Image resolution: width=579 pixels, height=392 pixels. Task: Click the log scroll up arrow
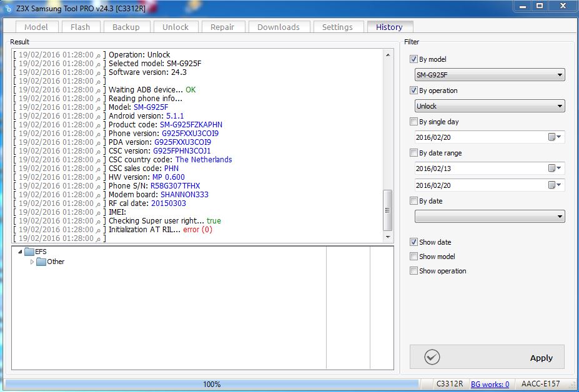point(387,55)
